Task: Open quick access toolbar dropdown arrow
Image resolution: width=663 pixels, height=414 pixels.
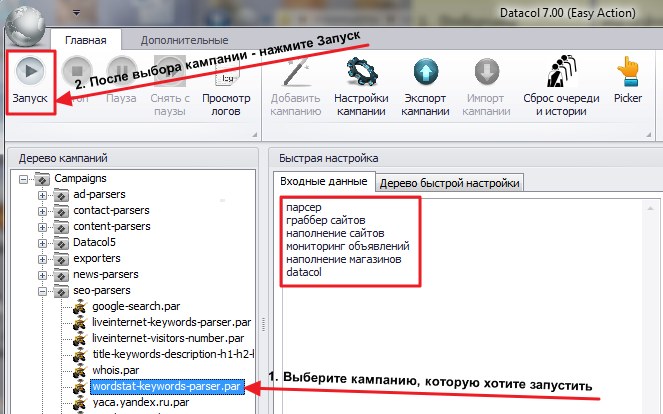Action: pyautogui.click(x=76, y=13)
